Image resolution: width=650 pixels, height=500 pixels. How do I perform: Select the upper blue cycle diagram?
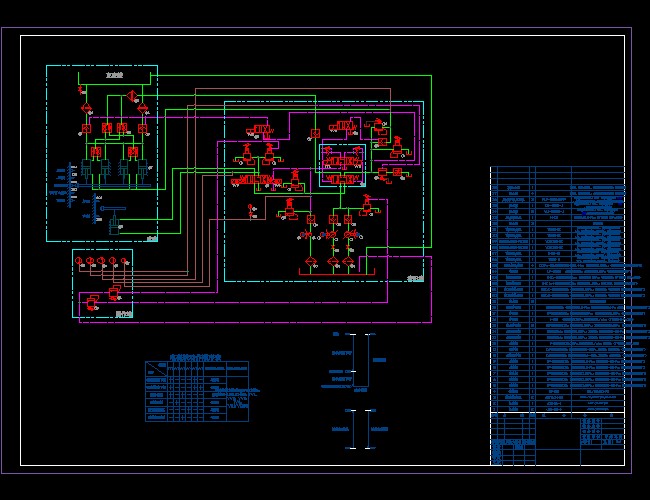[354, 362]
